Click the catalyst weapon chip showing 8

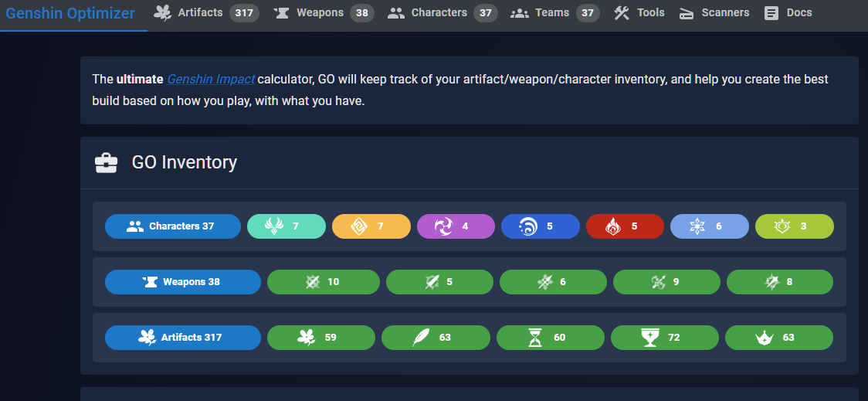[x=779, y=282]
